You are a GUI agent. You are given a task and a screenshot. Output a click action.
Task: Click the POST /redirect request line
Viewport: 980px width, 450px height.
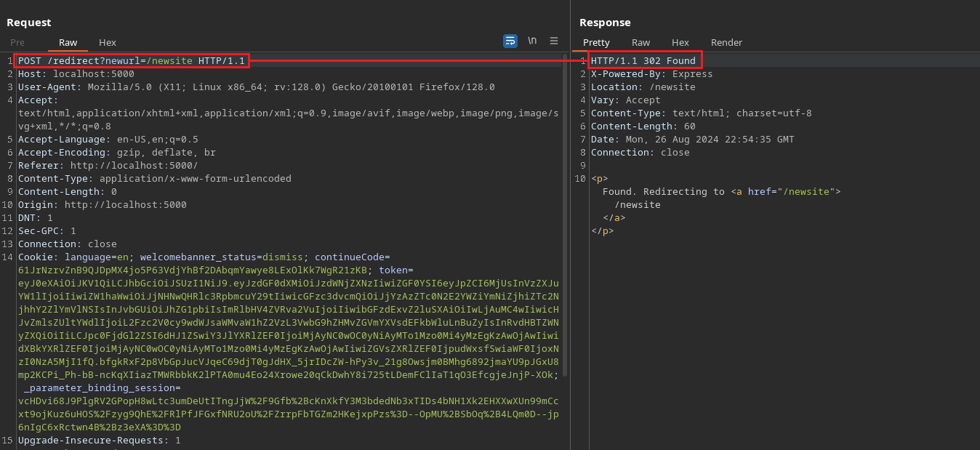pos(131,61)
